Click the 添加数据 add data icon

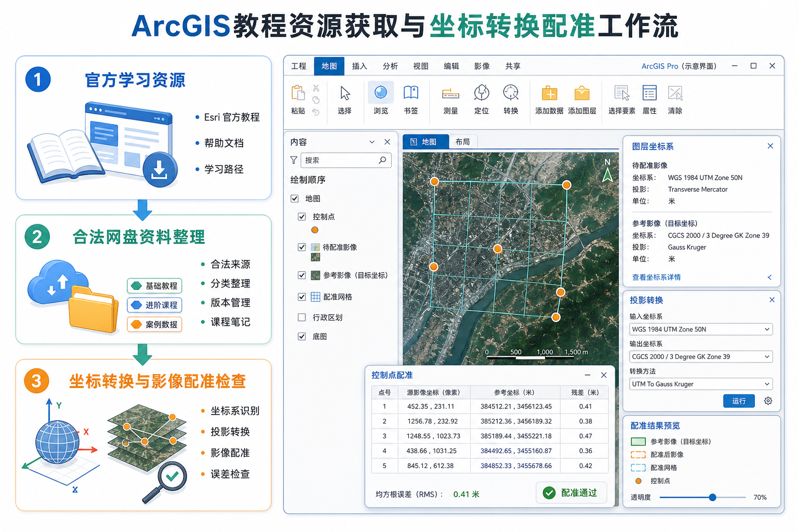[549, 93]
